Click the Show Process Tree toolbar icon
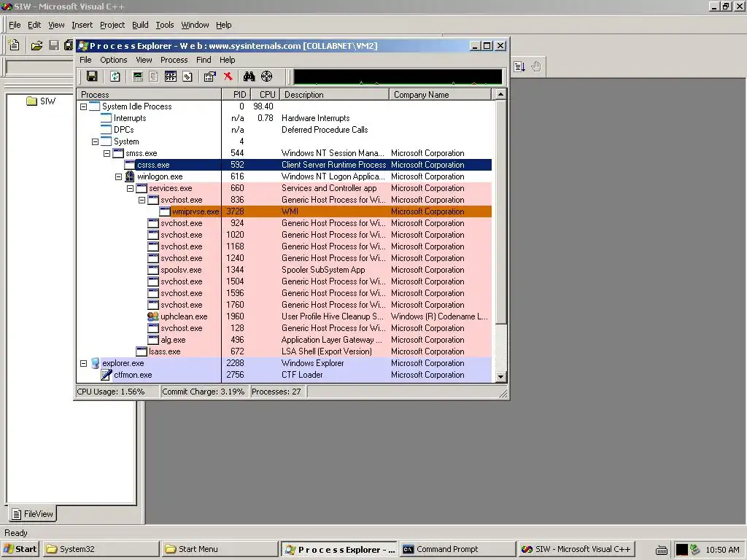The width and height of the screenshot is (747, 560). click(x=154, y=76)
